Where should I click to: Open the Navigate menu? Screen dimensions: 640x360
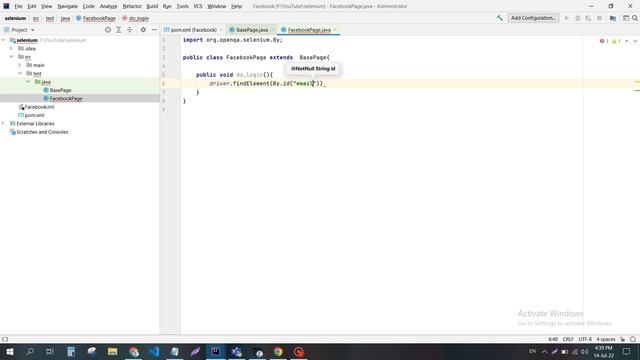tap(67, 6)
